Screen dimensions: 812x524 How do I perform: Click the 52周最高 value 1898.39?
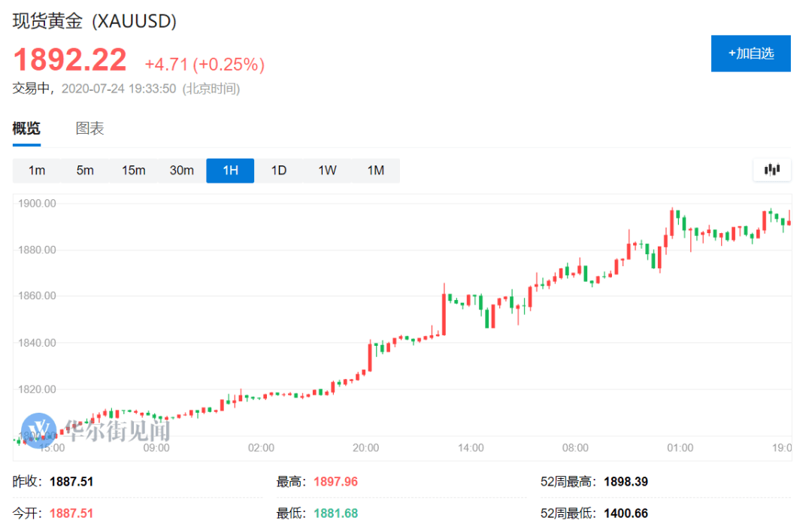tap(626, 482)
